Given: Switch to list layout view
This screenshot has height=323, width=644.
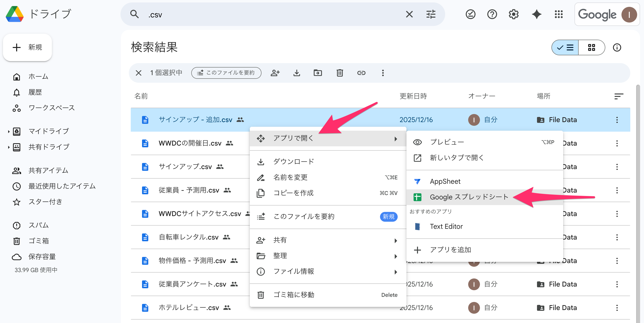Looking at the screenshot, I should coord(565,47).
